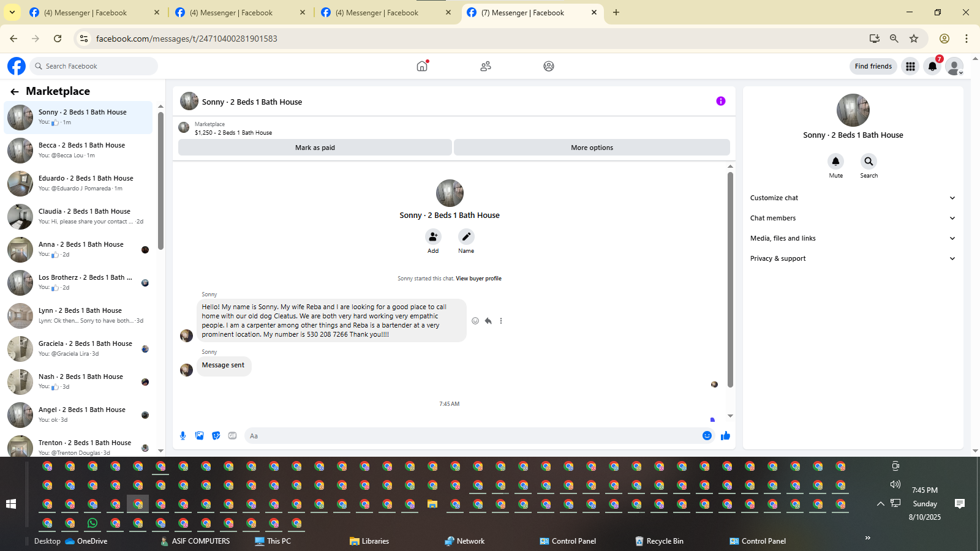
Task: Open the View buyer profile link
Action: pyautogui.click(x=478, y=279)
